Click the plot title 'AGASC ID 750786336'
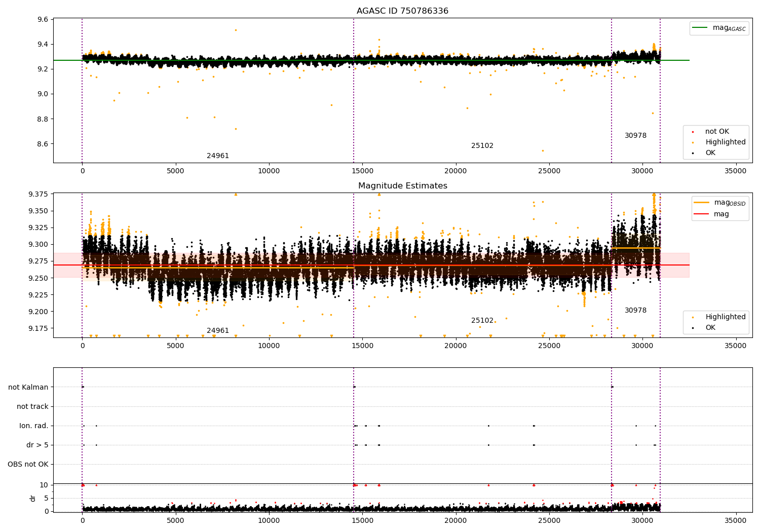Screen dimensions: 760x532 point(402,11)
